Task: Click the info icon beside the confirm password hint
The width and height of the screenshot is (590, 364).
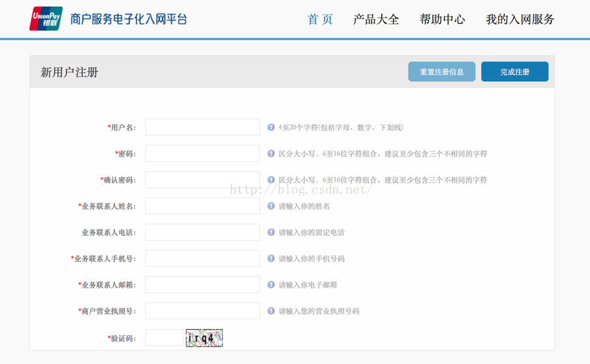Action: 271,180
